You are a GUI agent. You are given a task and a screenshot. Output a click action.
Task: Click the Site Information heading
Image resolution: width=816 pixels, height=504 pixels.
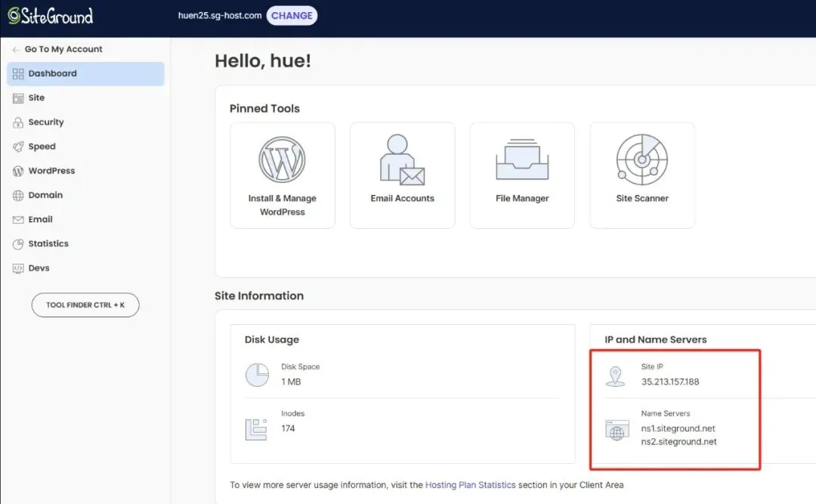pyautogui.click(x=259, y=295)
